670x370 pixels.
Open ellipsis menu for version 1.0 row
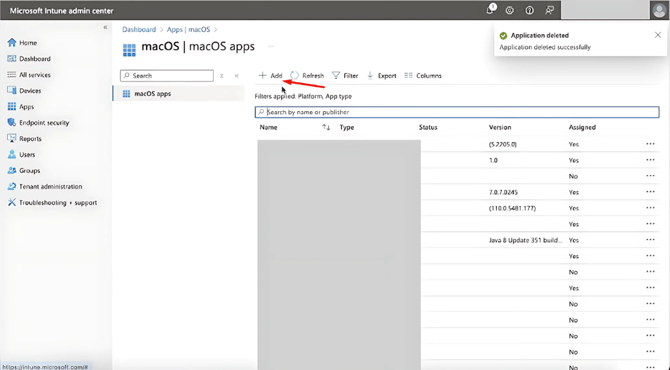click(650, 160)
